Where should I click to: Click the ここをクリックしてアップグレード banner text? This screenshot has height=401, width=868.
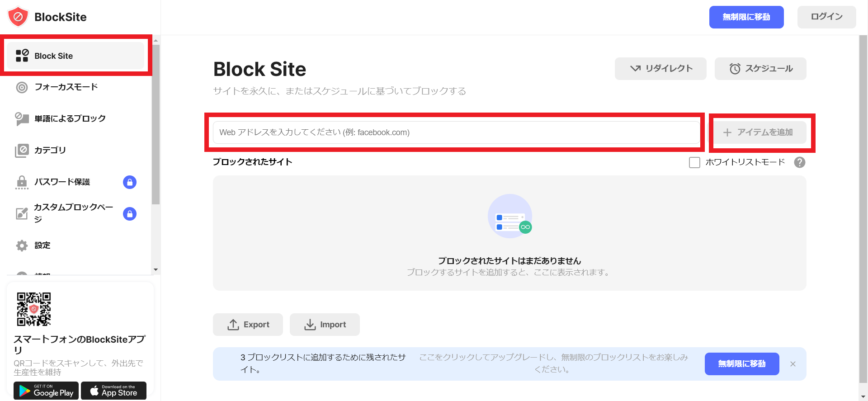pyautogui.click(x=553, y=363)
